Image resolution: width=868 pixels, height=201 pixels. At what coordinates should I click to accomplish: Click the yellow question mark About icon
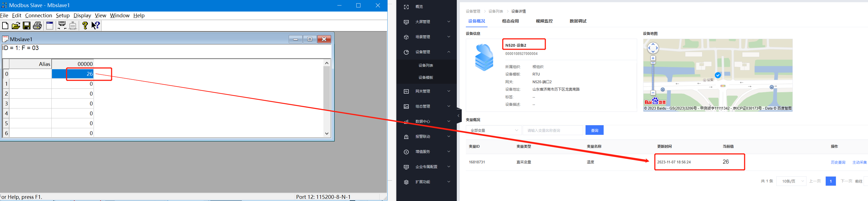(x=85, y=26)
